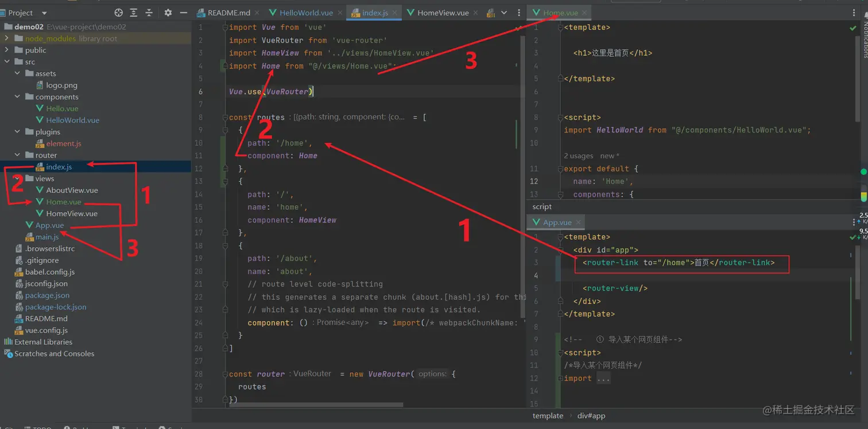This screenshot has height=429, width=868.
Task: Select the .browserslistrc file
Action: coord(50,248)
